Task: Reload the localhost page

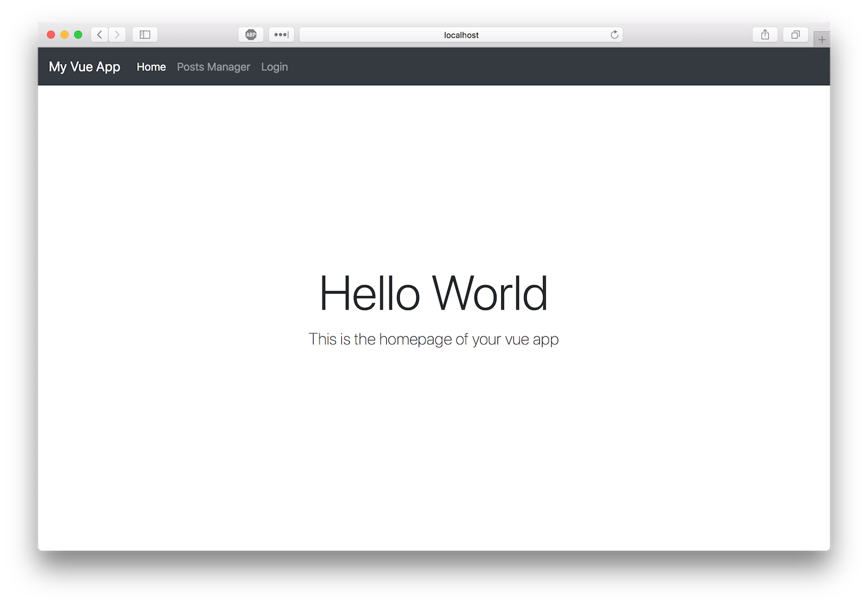Action: coord(614,34)
